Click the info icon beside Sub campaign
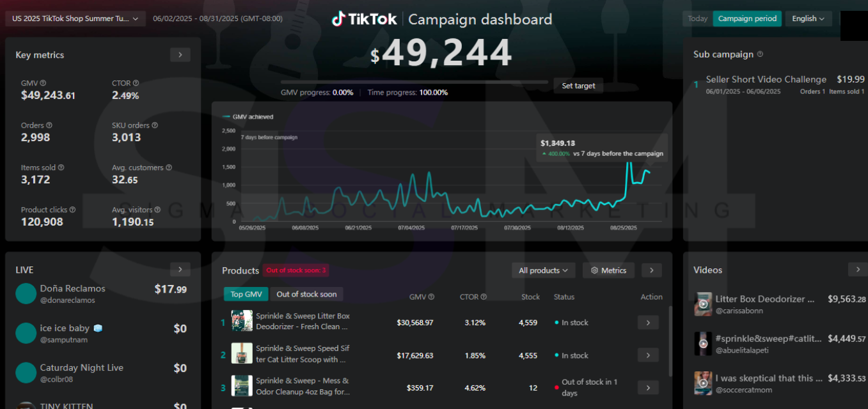 tap(760, 54)
